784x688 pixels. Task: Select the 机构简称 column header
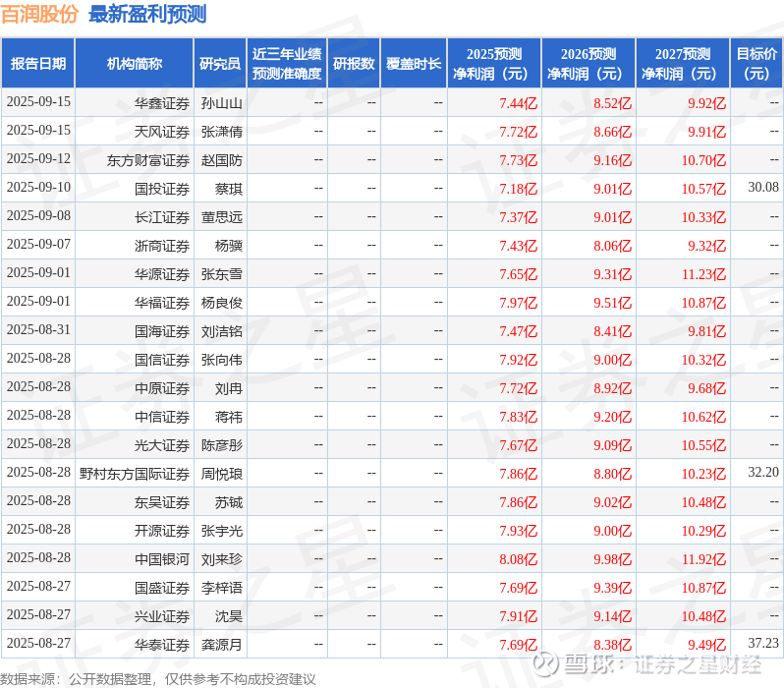(134, 63)
